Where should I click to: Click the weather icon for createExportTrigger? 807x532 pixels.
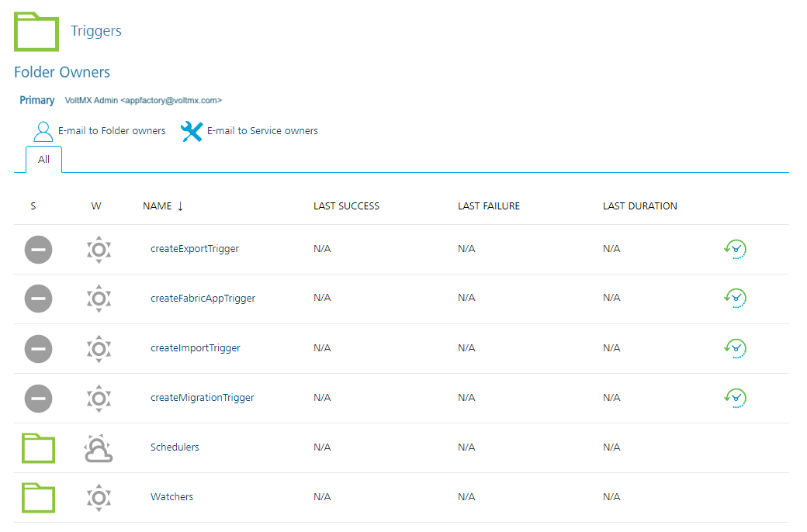(99, 250)
